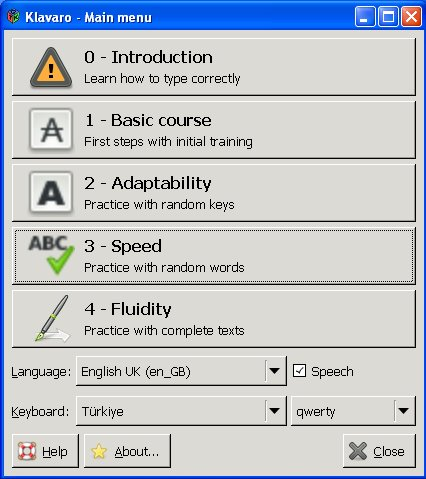Viewport: 426px width, 479px height.
Task: Click the Klavaro app icon in title bar
Action: 13,16
